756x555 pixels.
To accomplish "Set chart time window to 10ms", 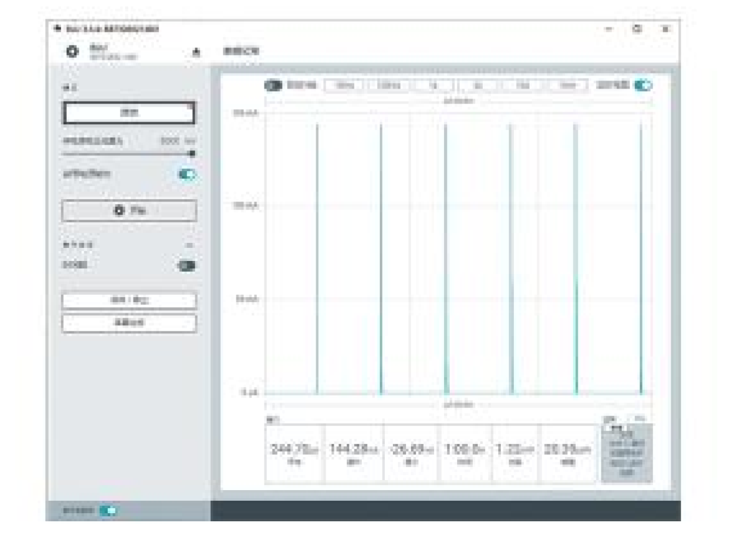I will (344, 86).
